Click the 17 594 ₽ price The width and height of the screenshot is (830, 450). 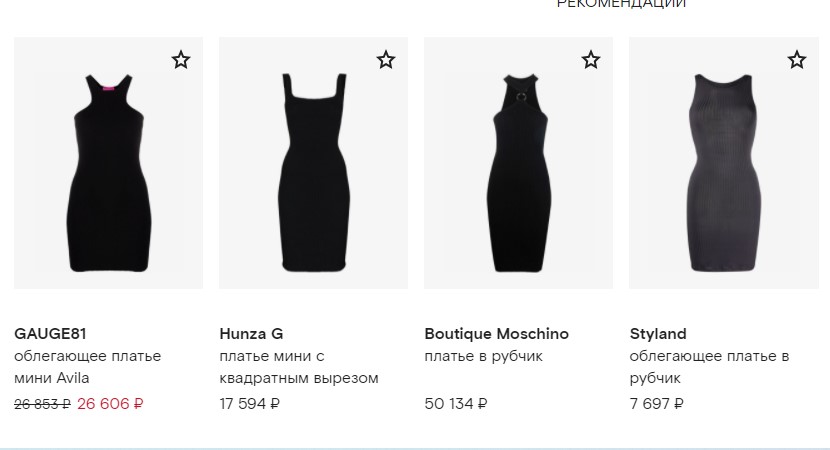click(249, 404)
